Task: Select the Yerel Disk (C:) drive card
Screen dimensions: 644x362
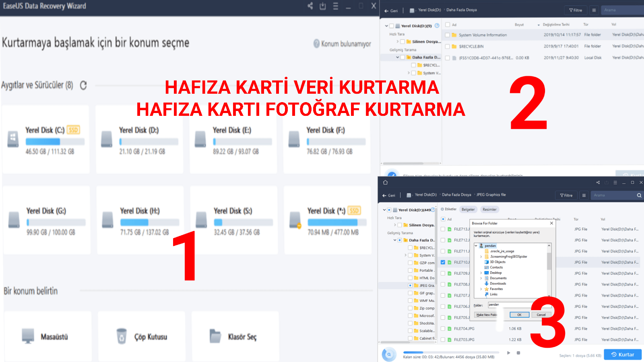Action: [x=46, y=140]
